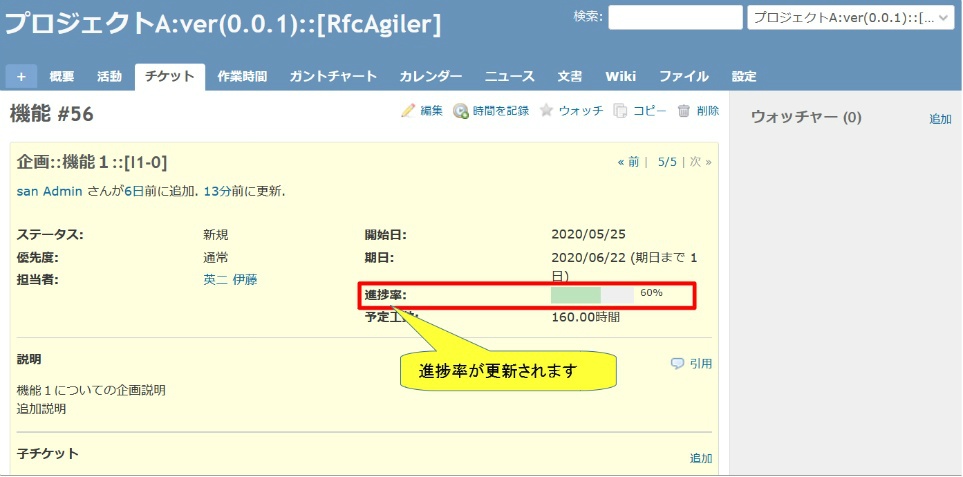Open the 設定 tab

coord(744,77)
